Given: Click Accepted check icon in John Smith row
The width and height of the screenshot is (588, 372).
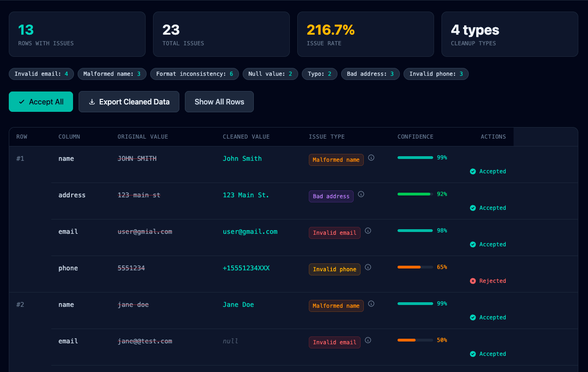Looking at the screenshot, I should tap(473, 171).
